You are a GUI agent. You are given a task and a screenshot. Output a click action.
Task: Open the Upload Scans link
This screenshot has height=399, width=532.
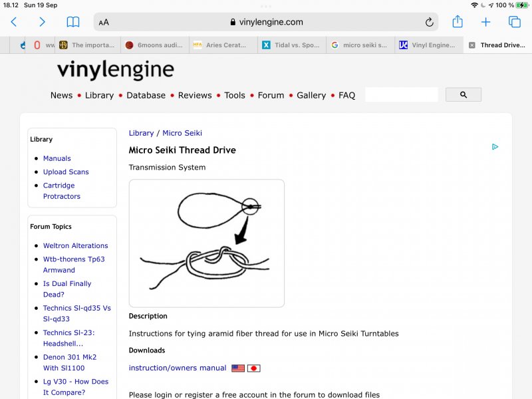tap(66, 172)
